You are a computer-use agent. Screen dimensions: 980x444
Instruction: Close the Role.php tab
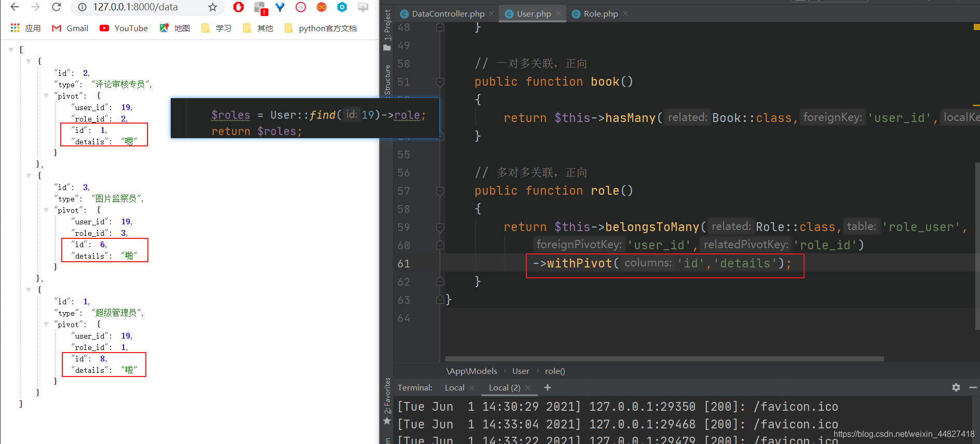pyautogui.click(x=625, y=14)
